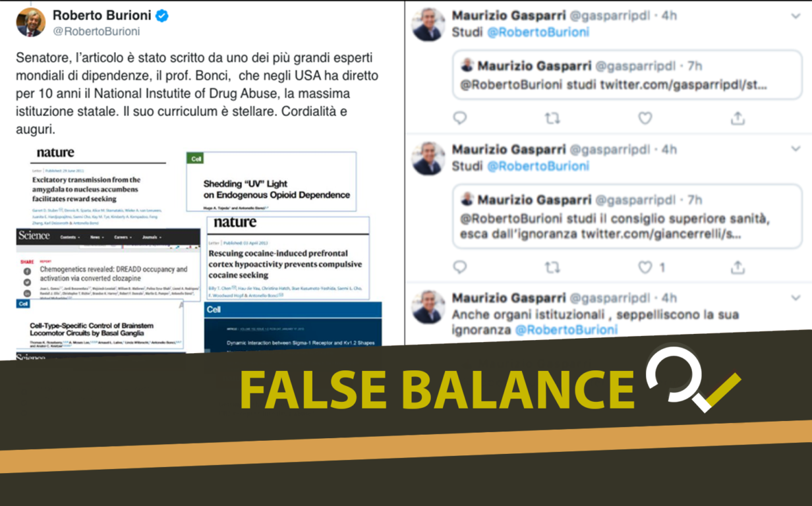The height and width of the screenshot is (506, 812).
Task: Open @RobertoBurioni mention in ignoranza tweet
Action: point(566,330)
